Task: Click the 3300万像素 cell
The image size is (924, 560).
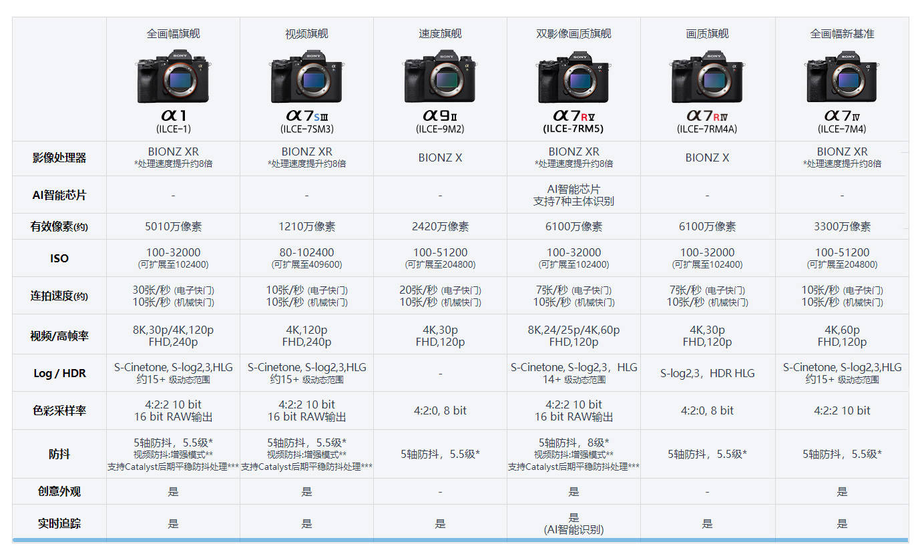Action: click(x=842, y=227)
